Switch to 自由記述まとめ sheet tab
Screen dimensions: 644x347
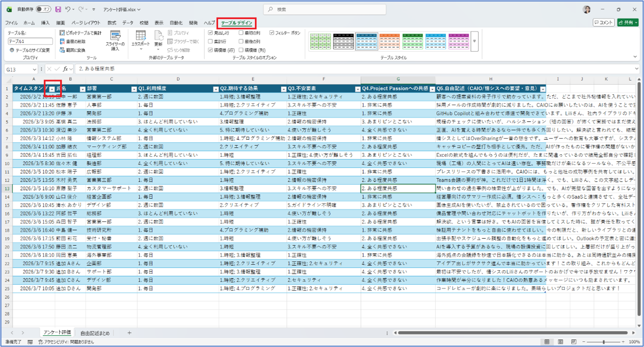coord(95,333)
